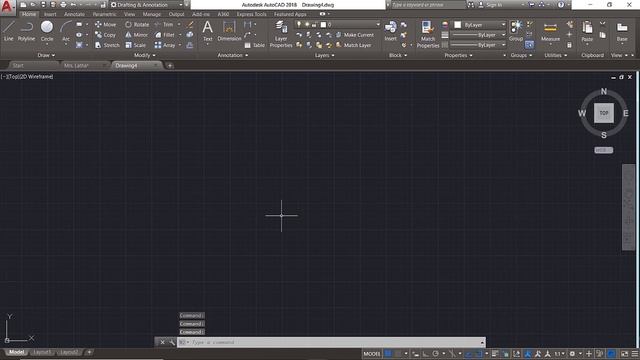Switch to the Layout1 tab
The width and height of the screenshot is (640, 360).
coord(42,352)
